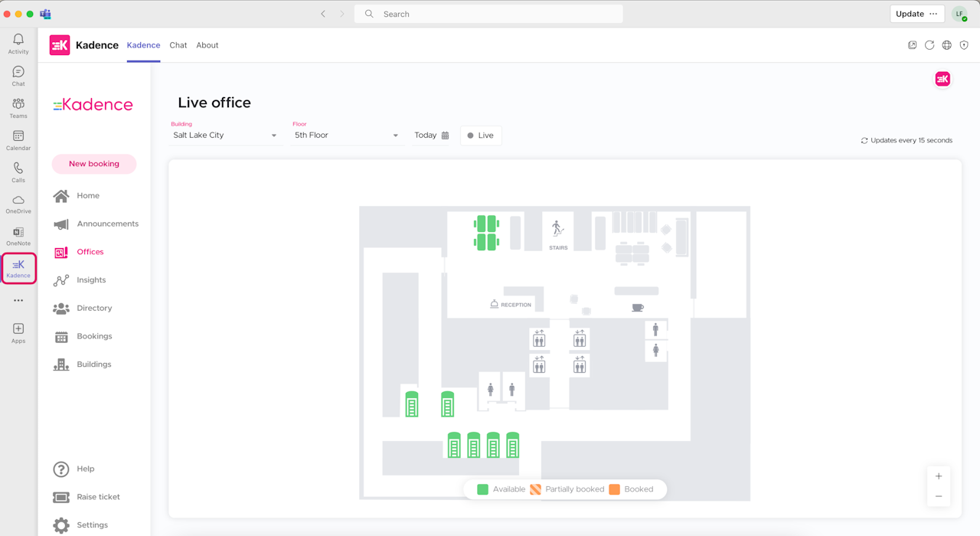Image resolution: width=980 pixels, height=536 pixels.
Task: Open the Today date picker
Action: pyautogui.click(x=432, y=136)
